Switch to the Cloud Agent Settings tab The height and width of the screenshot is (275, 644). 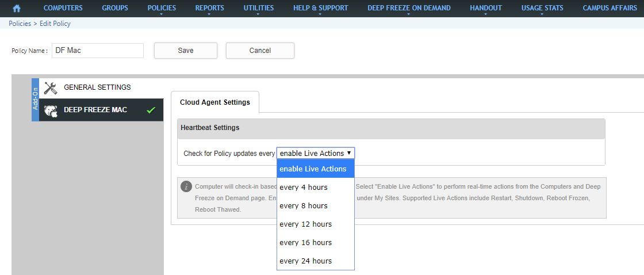point(215,102)
